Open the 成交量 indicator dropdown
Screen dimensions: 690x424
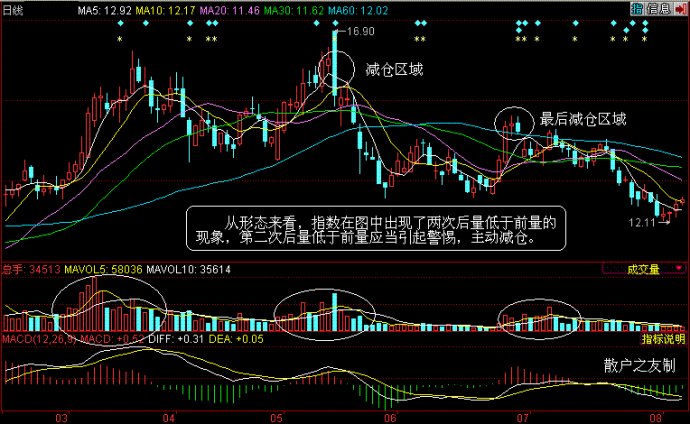[644, 269]
